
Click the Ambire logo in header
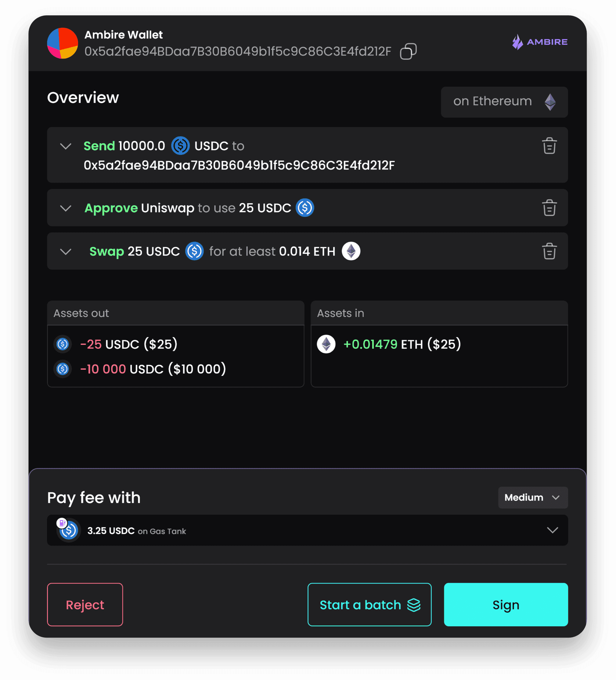[539, 42]
